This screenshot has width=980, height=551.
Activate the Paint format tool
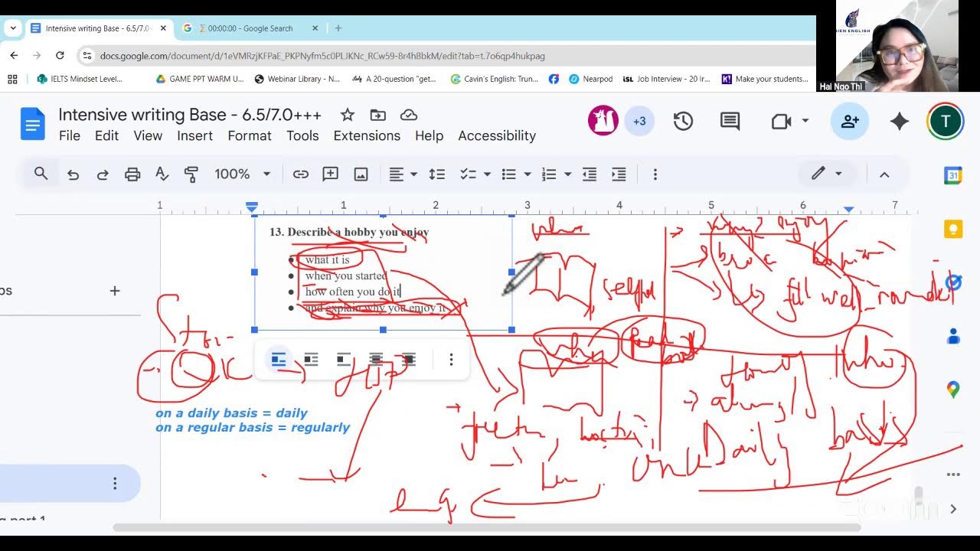191,174
